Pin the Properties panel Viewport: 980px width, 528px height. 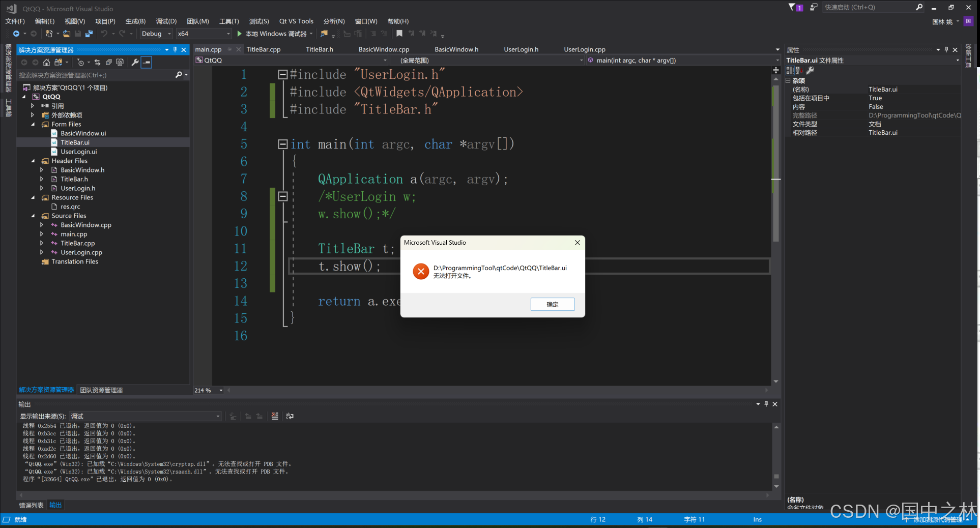(946, 49)
